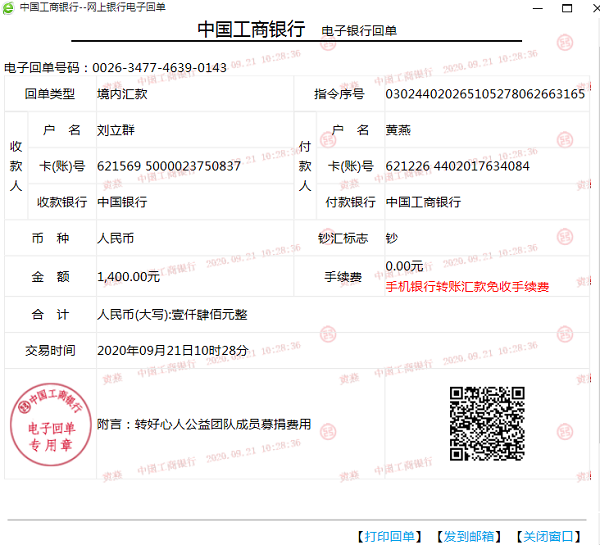Select payee card number 621569 5000023750837
Image resolution: width=600 pixels, height=545 pixels.
(169, 166)
